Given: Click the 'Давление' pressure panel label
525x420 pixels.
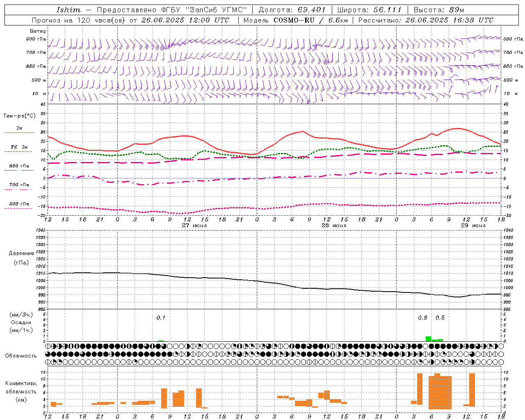Looking at the screenshot, I should 21,253.
